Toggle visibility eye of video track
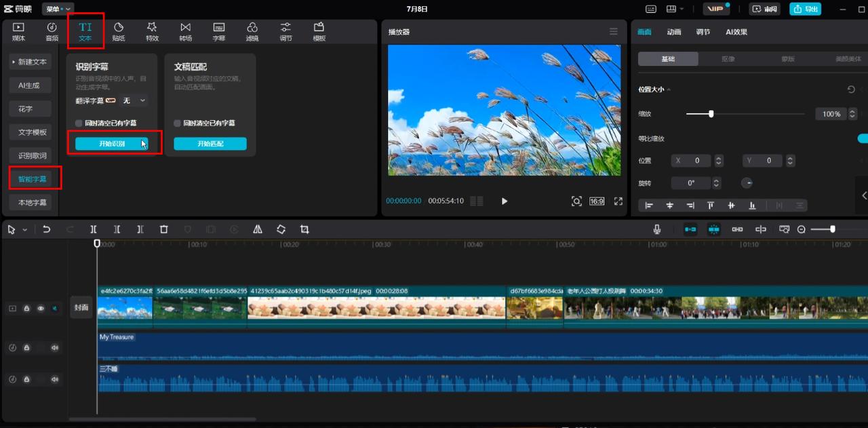 tap(41, 309)
